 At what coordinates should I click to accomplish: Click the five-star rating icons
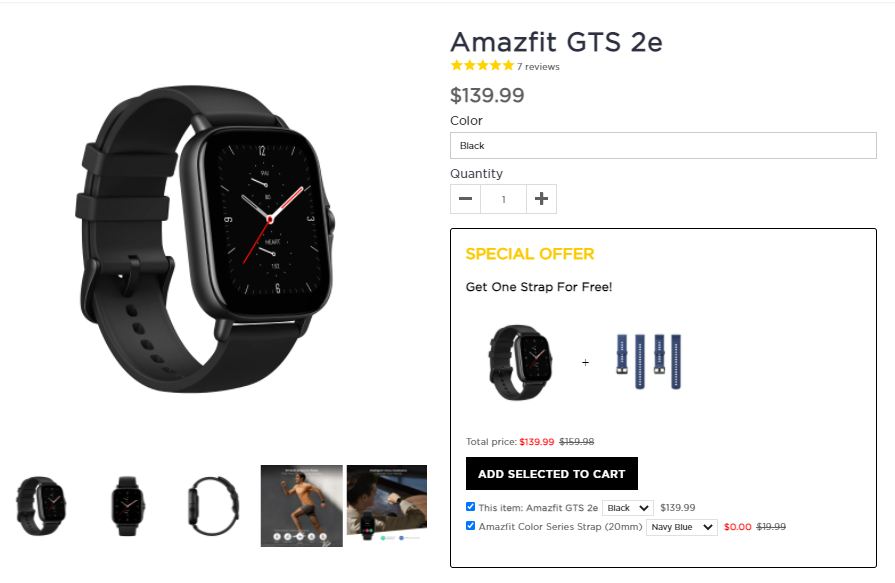coord(482,66)
